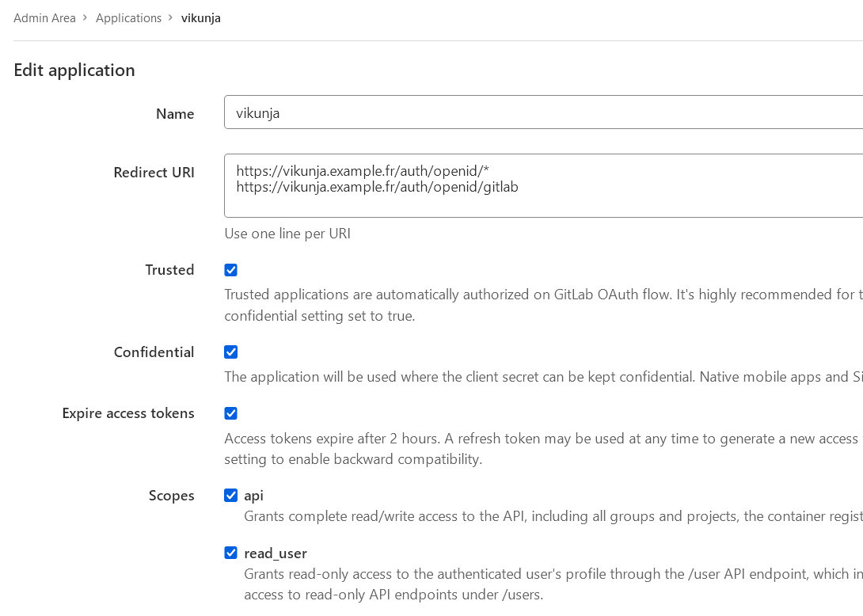Click the 'Grants read-only access' description
This screenshot has height=616, width=863.
coord(553,584)
